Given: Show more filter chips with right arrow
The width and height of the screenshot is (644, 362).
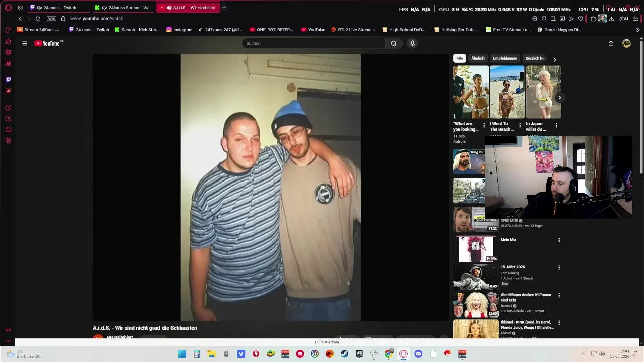Looking at the screenshot, I should point(555,59).
